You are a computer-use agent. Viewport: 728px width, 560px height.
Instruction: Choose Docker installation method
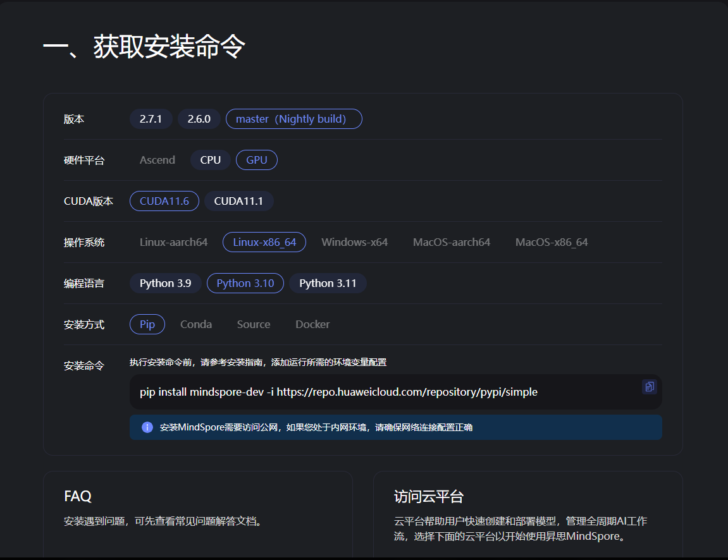click(312, 324)
